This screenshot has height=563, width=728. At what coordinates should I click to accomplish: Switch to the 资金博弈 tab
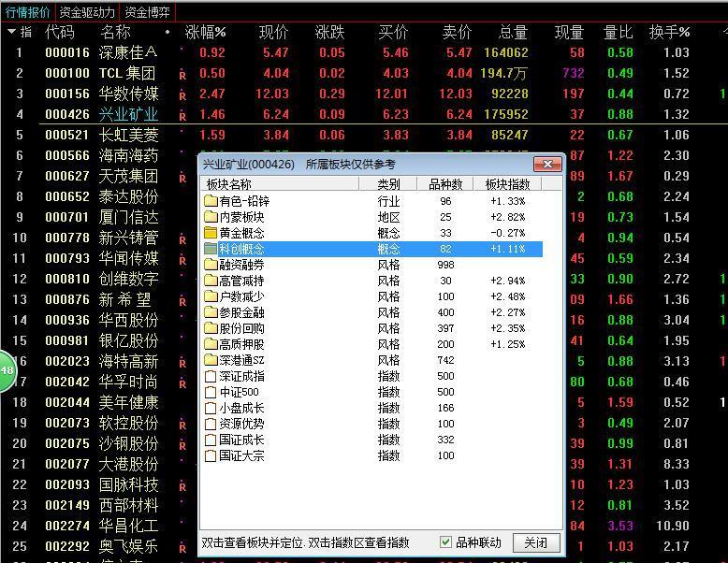click(147, 12)
